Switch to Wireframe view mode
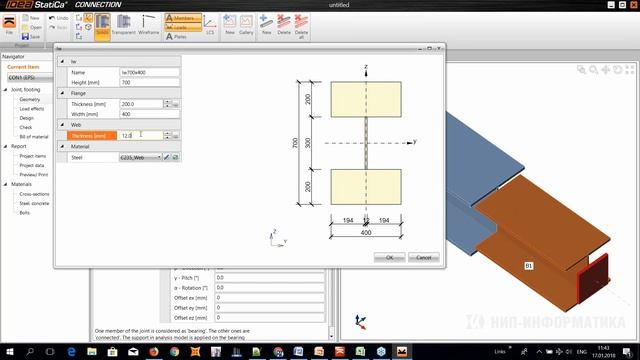Screen dimensions: 640x360 pos(149,25)
